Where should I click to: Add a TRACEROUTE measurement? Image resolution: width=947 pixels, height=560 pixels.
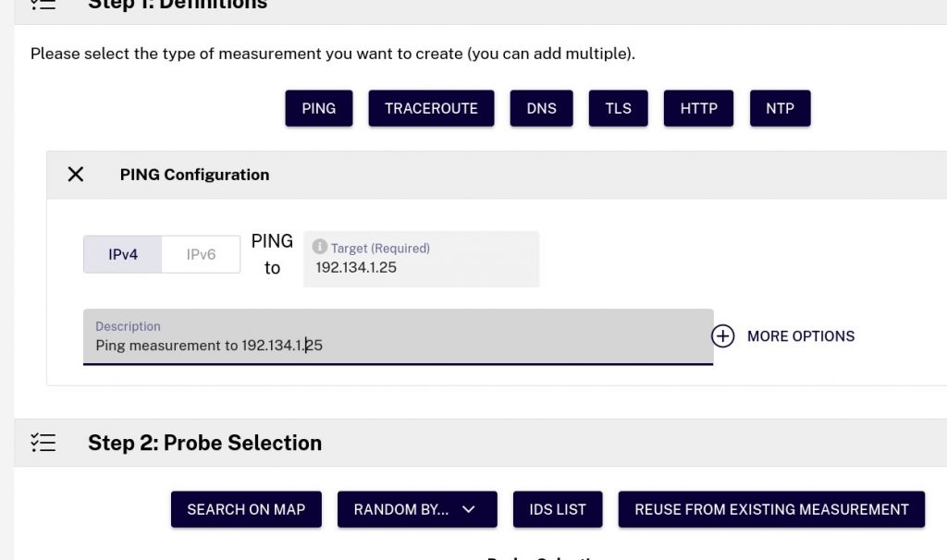[431, 108]
